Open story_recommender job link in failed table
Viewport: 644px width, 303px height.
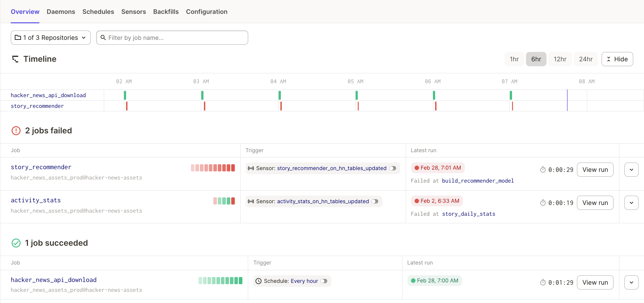(41, 167)
